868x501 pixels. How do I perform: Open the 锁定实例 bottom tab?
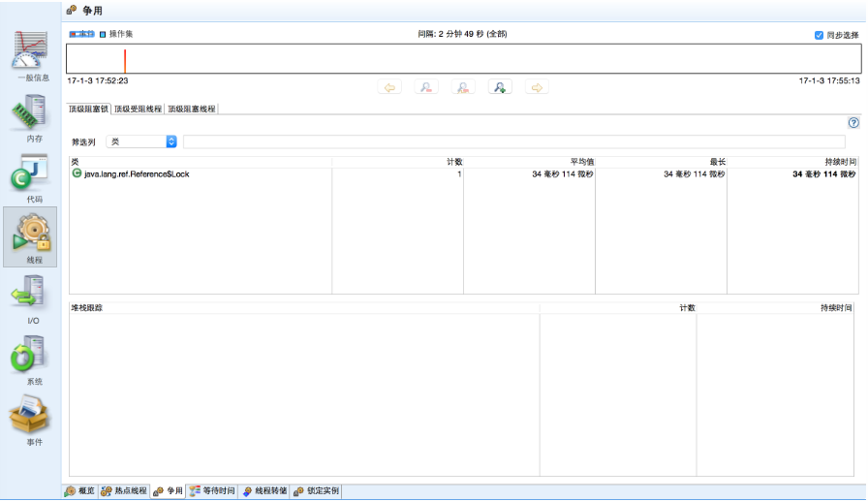tap(316, 491)
